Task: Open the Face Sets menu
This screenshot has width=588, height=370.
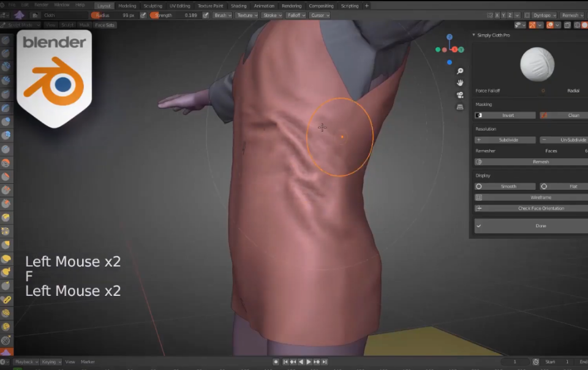Action: (105, 25)
